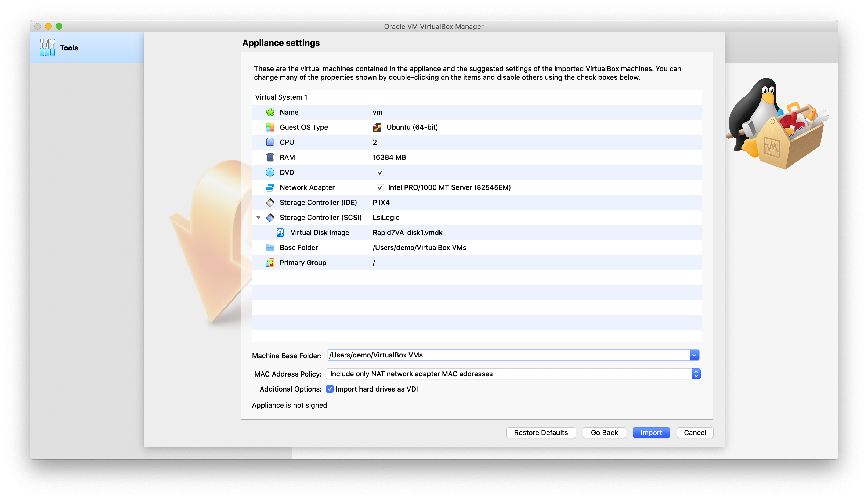Image resolution: width=868 pixels, height=499 pixels.
Task: Click the Primary Group icon
Action: click(270, 263)
